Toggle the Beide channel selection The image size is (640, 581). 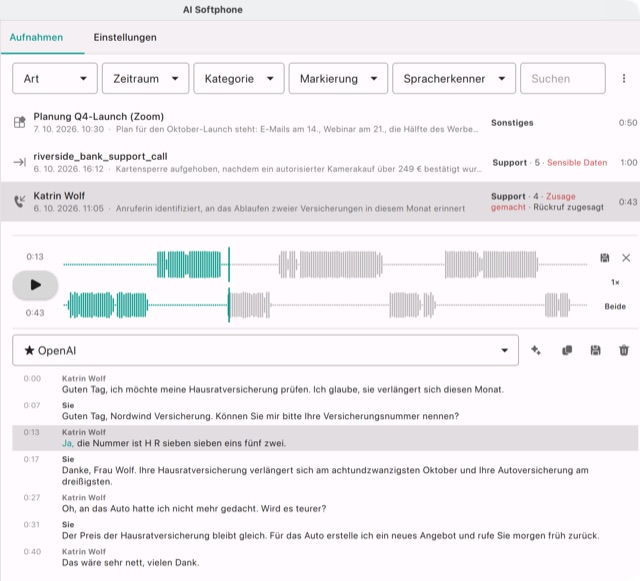click(x=615, y=306)
